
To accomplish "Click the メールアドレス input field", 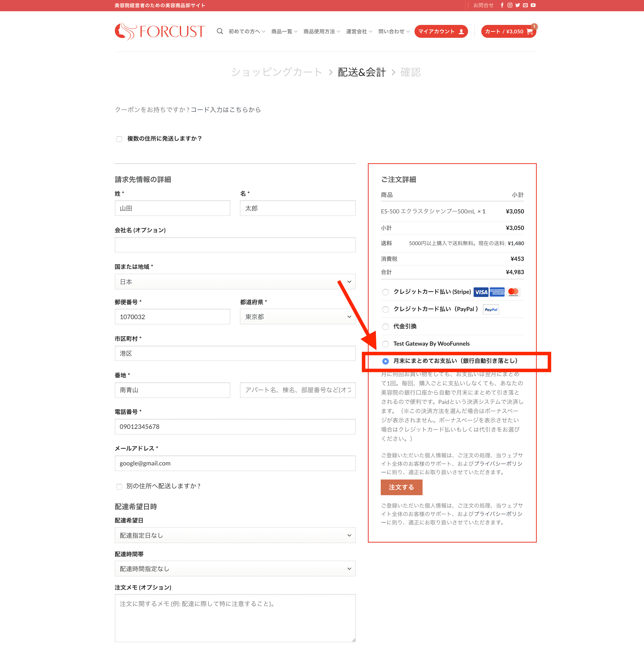I will click(235, 463).
